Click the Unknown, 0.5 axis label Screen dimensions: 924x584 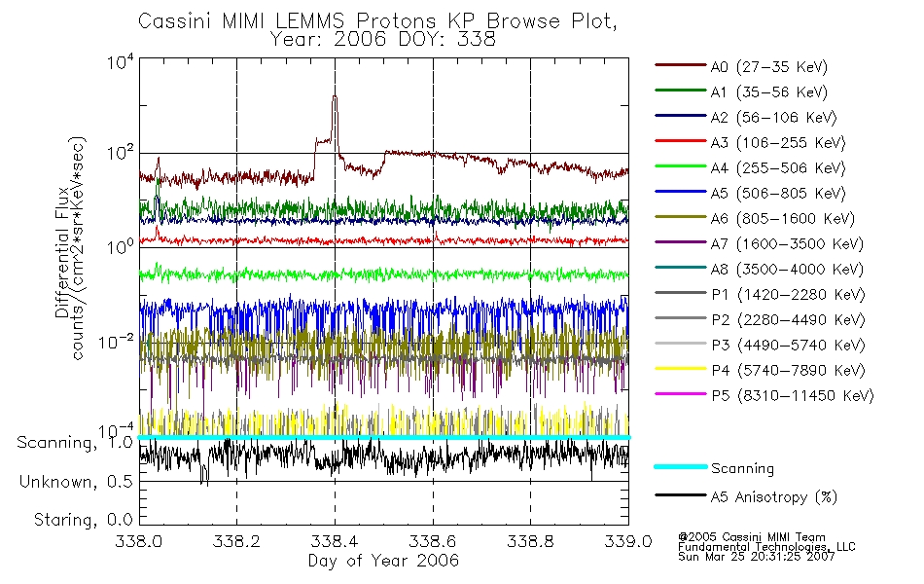point(76,482)
